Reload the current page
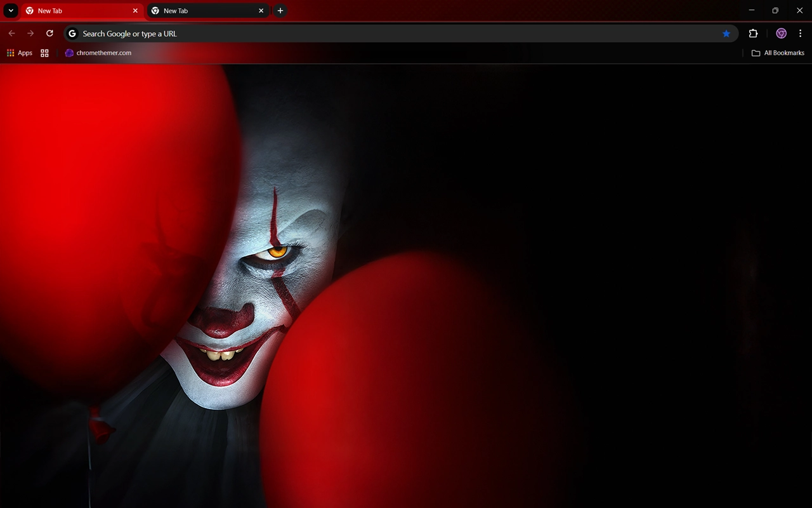812x508 pixels. [49, 34]
